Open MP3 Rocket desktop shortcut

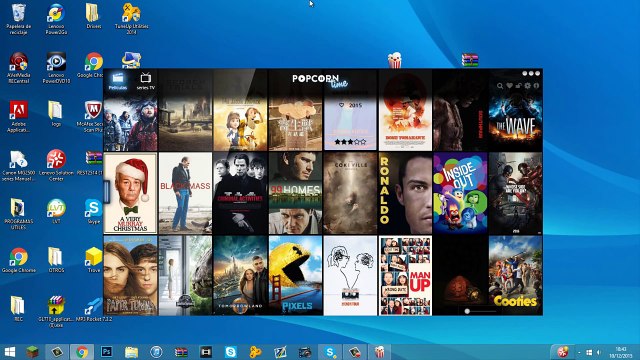tap(93, 309)
